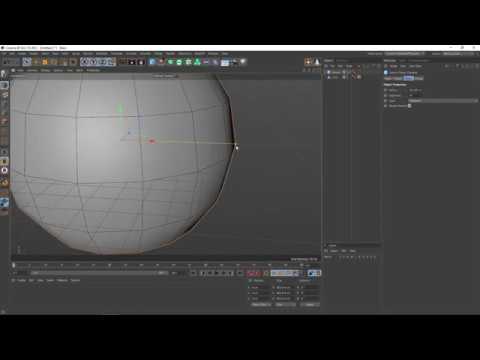This screenshot has height=360, width=480.
Task: Click the green Subdivision Surface generator icon
Action: 171,62
